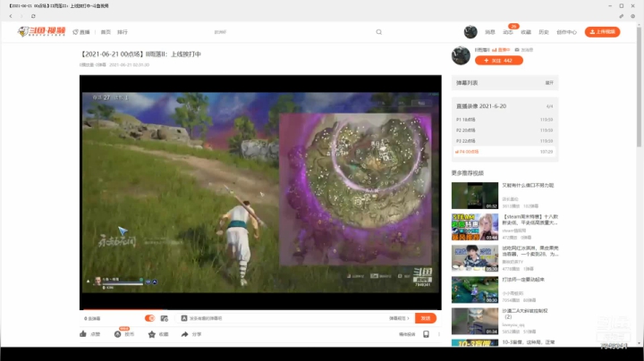
Task: Click the mobile phone icon below player
Action: 426,334
